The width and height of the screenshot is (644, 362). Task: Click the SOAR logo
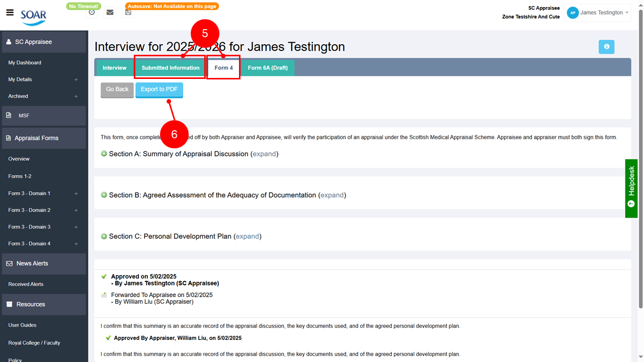click(33, 16)
